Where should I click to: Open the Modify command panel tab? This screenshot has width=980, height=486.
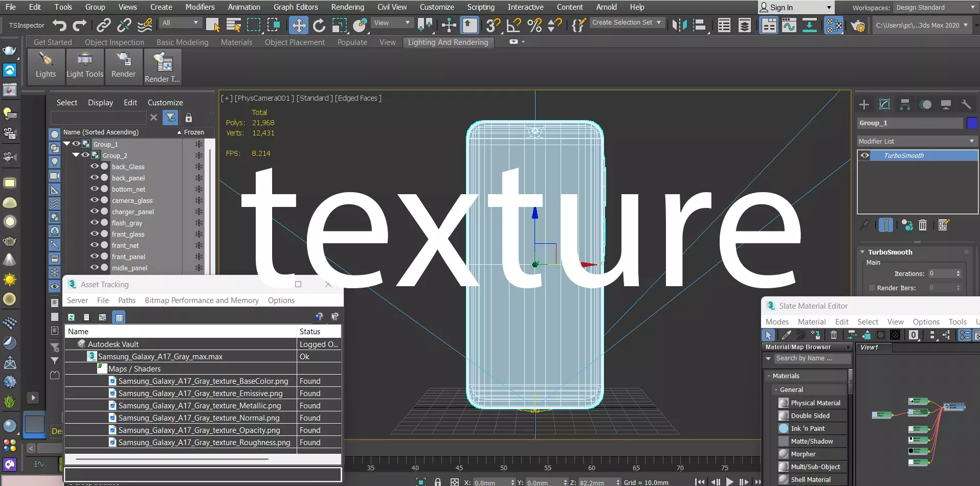point(884,105)
